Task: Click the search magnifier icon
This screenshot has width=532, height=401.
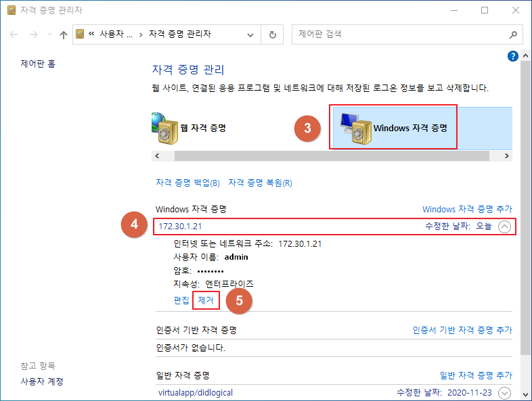Action: point(513,34)
